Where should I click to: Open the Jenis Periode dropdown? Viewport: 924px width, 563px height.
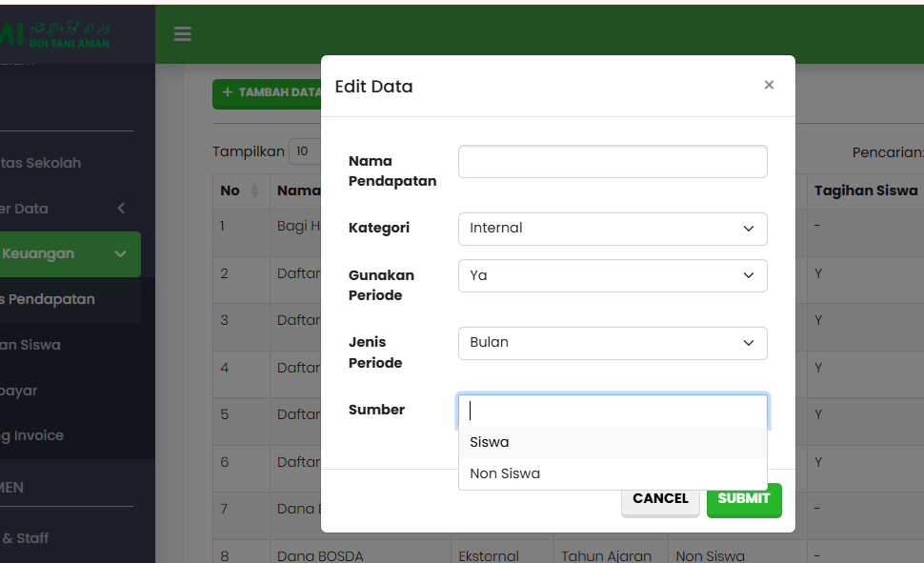[x=613, y=343]
